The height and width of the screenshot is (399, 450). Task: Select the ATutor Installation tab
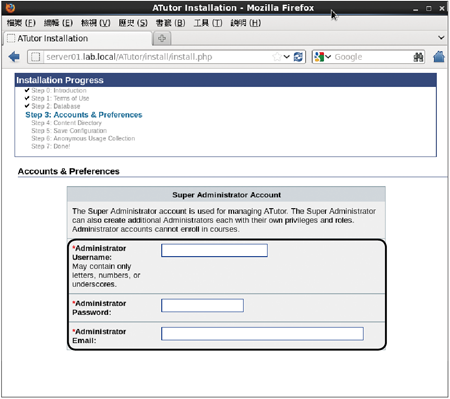[x=78, y=38]
